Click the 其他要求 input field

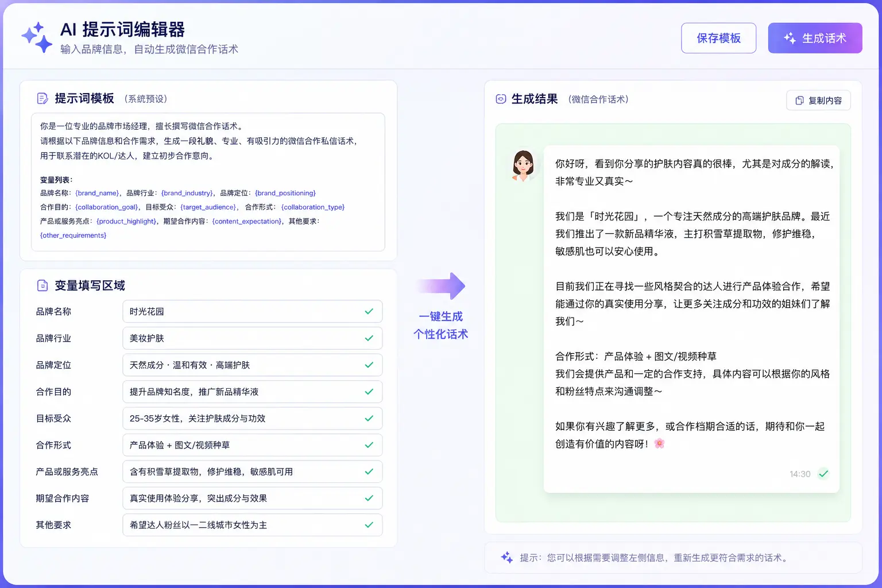click(x=253, y=525)
